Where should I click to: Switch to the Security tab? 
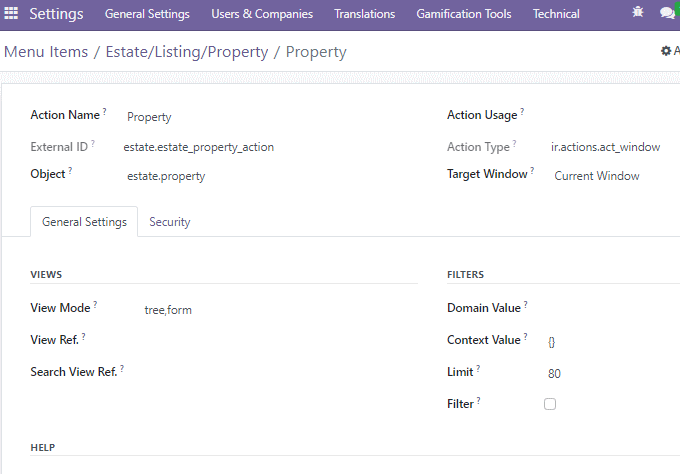(170, 222)
